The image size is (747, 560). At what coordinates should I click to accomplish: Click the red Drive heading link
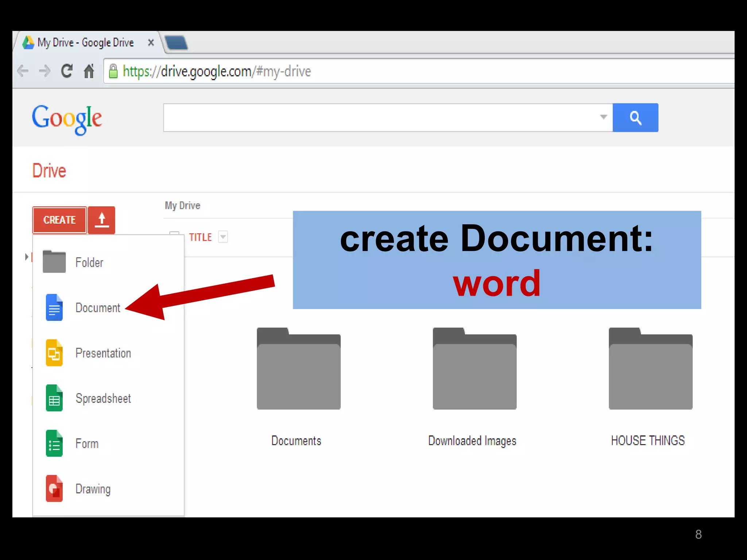(x=49, y=171)
